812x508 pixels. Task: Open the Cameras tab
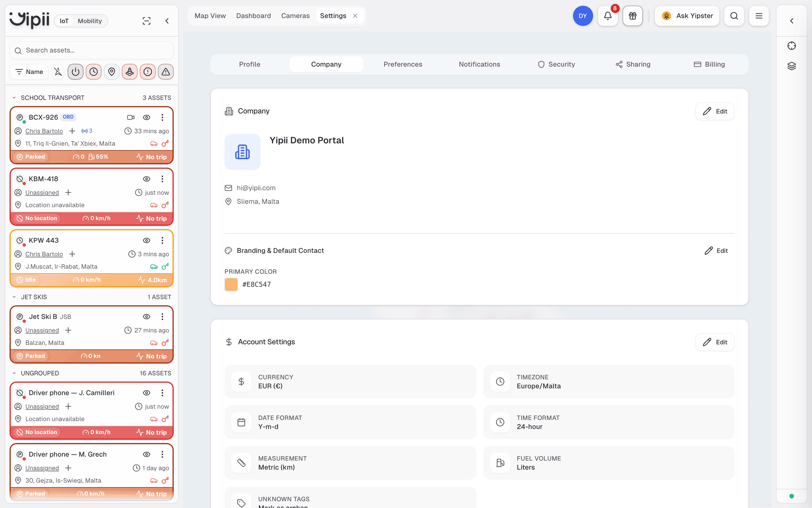pos(295,16)
